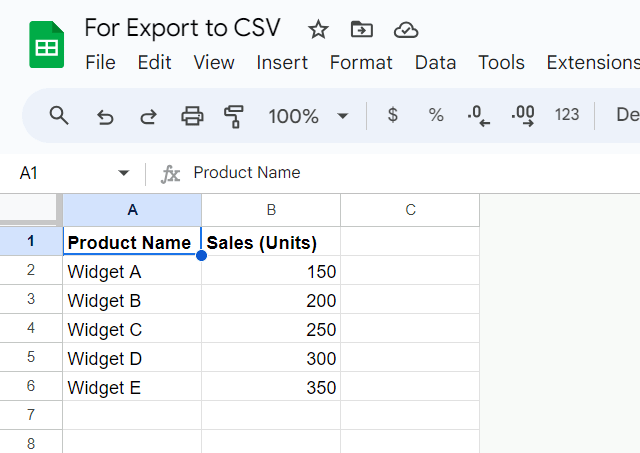Activate the paint format roller
640x453 pixels.
pos(234,116)
